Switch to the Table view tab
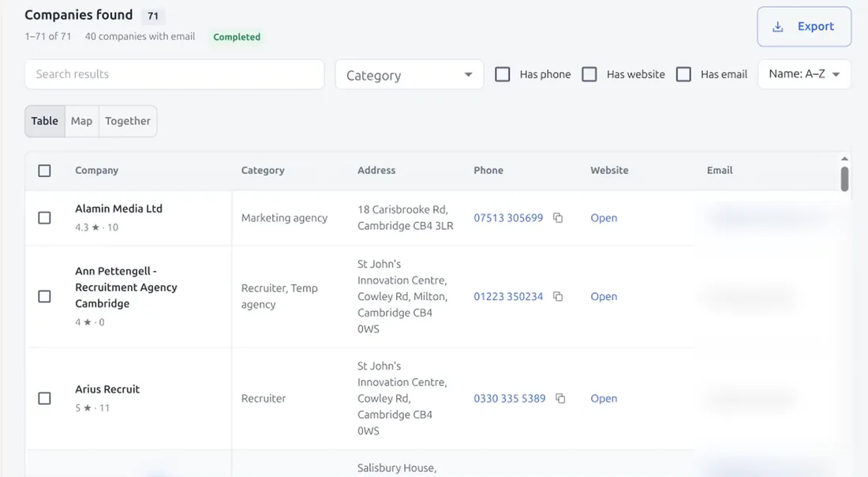 click(45, 121)
